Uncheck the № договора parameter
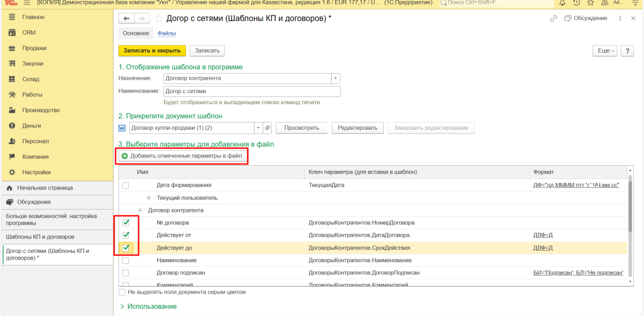The image size is (644, 316). pyautogui.click(x=126, y=223)
